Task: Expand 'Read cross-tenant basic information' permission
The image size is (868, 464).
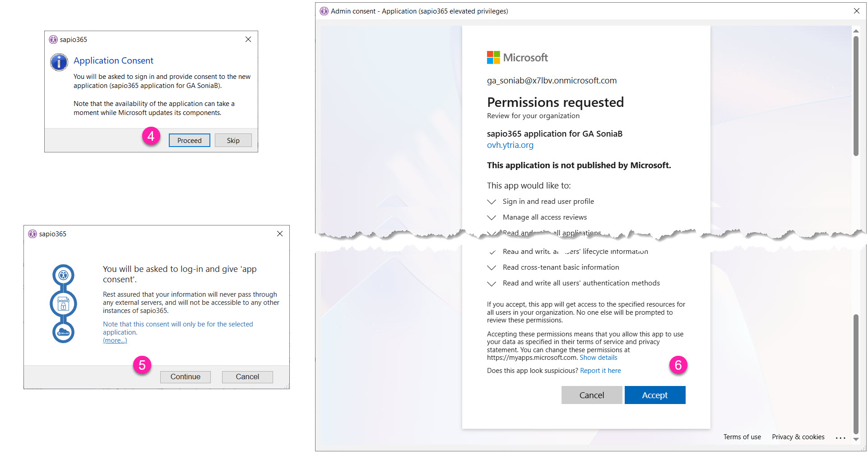Action: (x=492, y=268)
